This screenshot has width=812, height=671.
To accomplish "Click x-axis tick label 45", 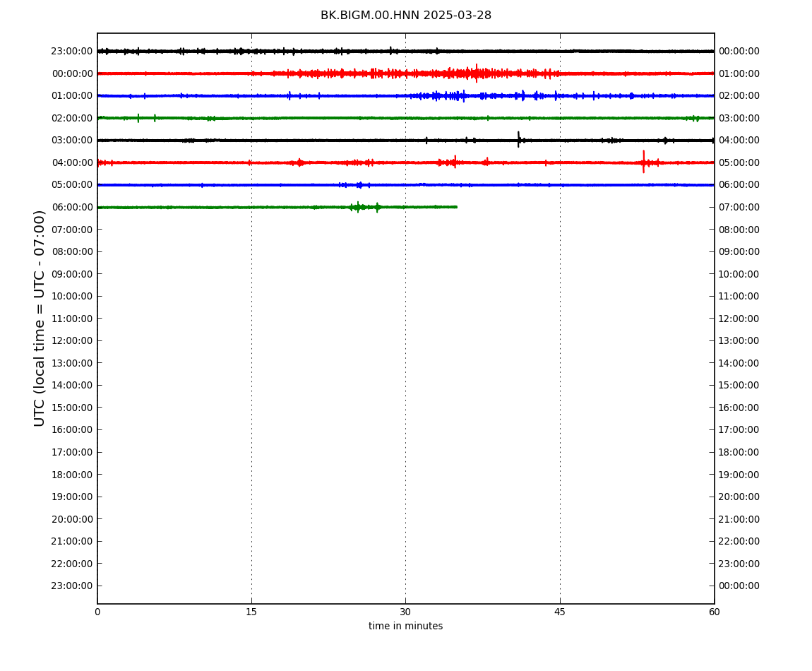I will (560, 612).
